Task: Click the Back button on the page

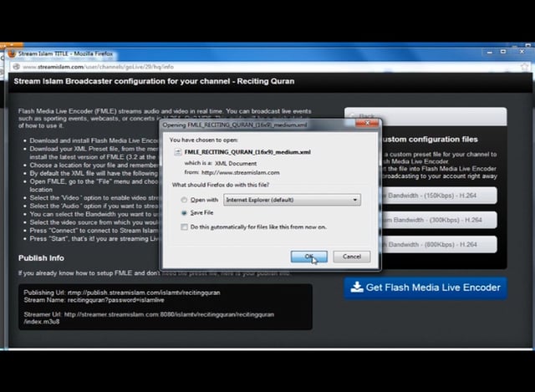Action: 425,116
